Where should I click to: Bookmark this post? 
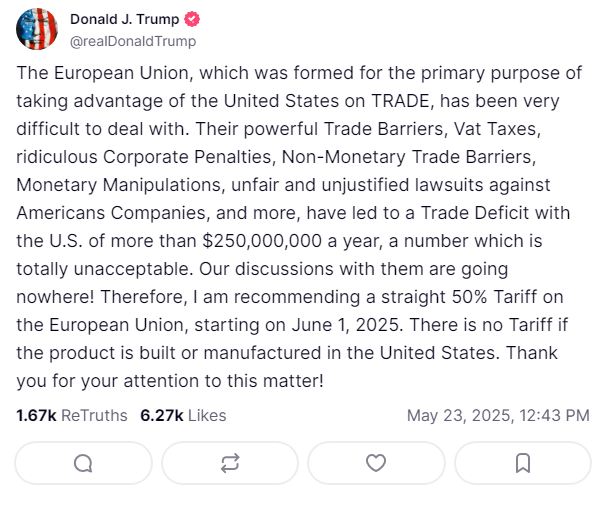(522, 463)
